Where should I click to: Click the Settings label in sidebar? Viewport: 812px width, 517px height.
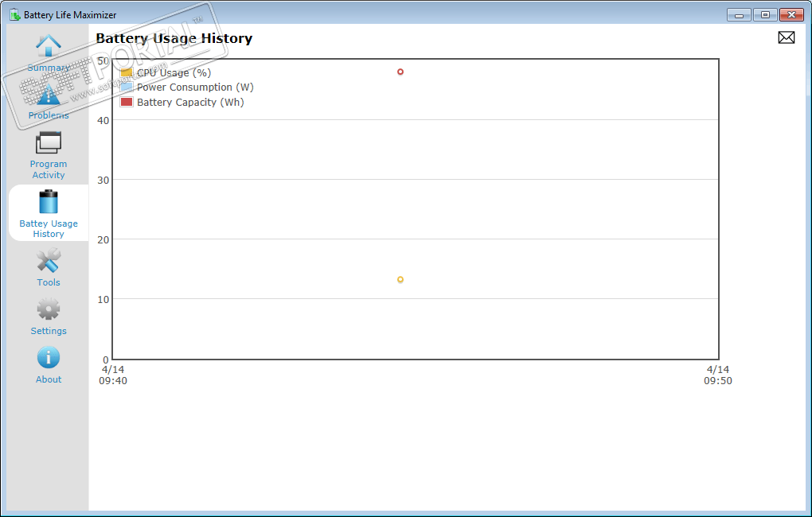(48, 331)
